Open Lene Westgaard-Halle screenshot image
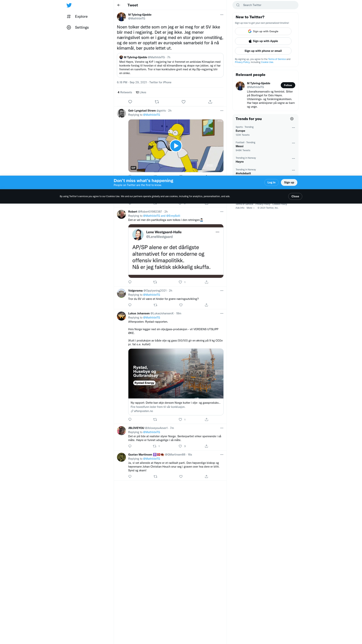Screen dimensions: 362x644 (x=176, y=251)
